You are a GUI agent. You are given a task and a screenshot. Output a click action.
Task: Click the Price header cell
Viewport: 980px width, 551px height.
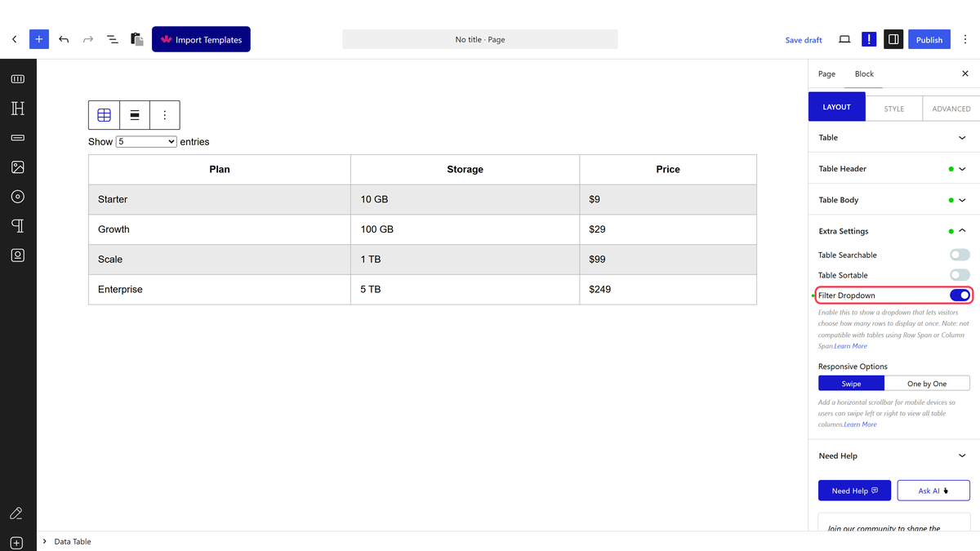click(668, 169)
